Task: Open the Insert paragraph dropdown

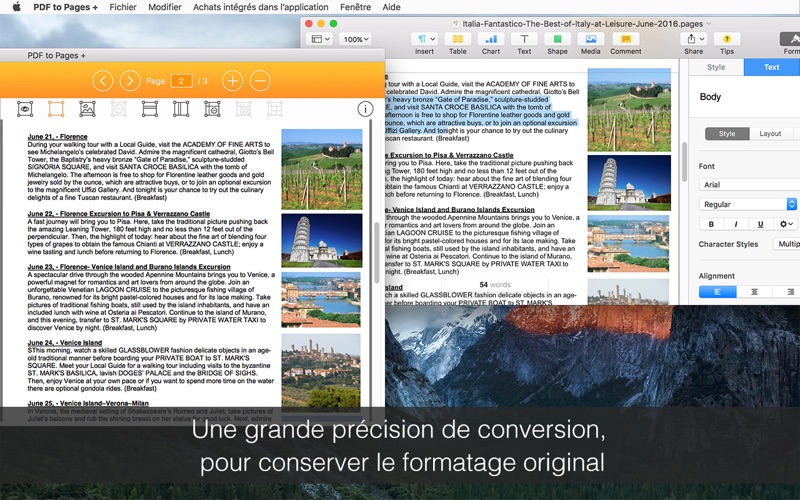Action: click(x=424, y=39)
